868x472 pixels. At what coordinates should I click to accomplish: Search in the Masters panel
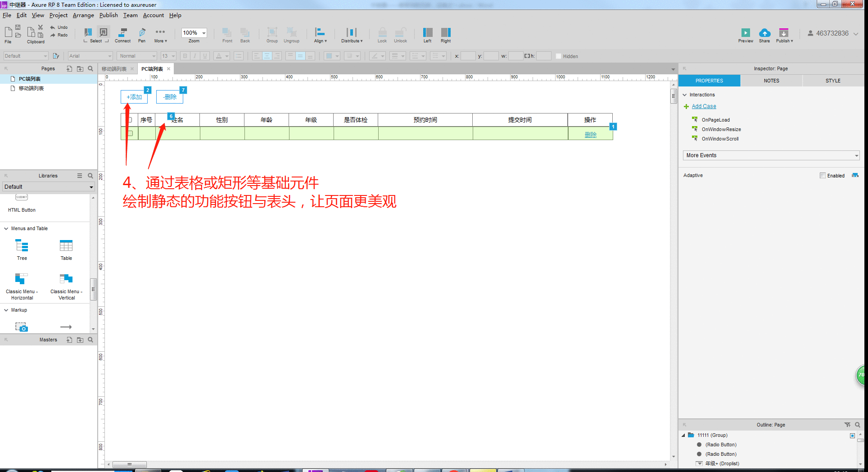(x=90, y=340)
